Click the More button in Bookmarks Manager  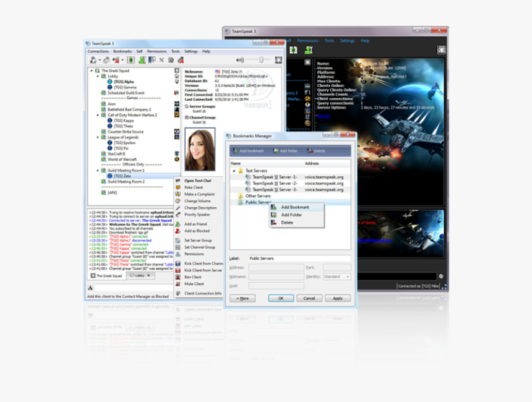coord(242,299)
